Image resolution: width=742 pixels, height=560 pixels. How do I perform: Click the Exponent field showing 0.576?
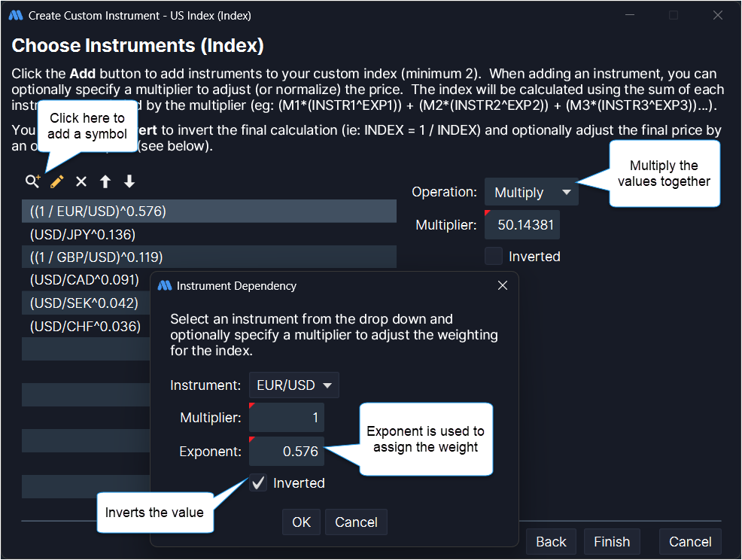(x=287, y=452)
